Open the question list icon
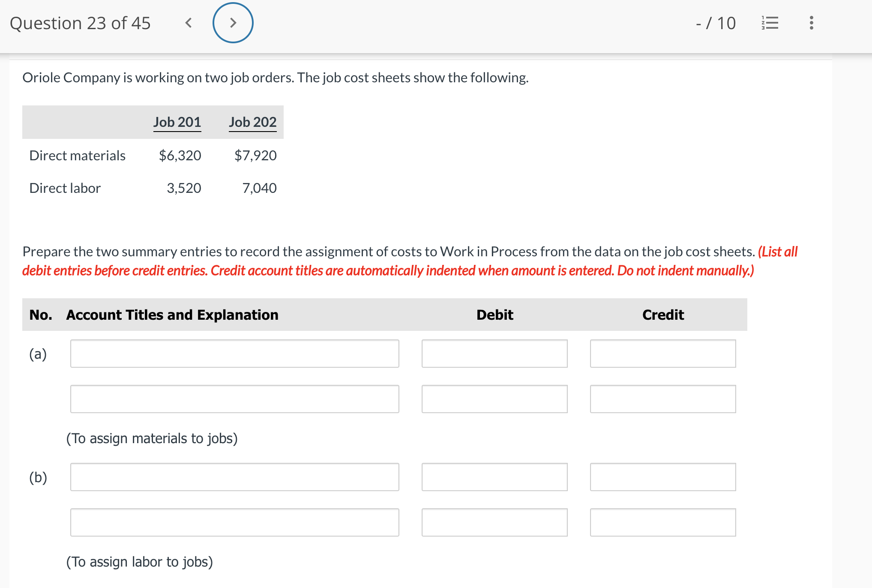 tap(770, 23)
